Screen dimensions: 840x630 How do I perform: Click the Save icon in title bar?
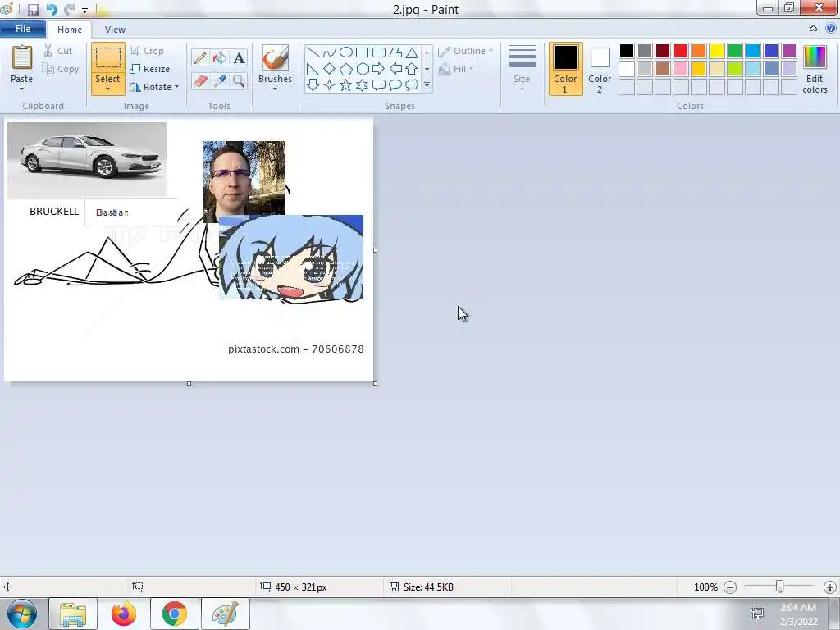pos(33,10)
